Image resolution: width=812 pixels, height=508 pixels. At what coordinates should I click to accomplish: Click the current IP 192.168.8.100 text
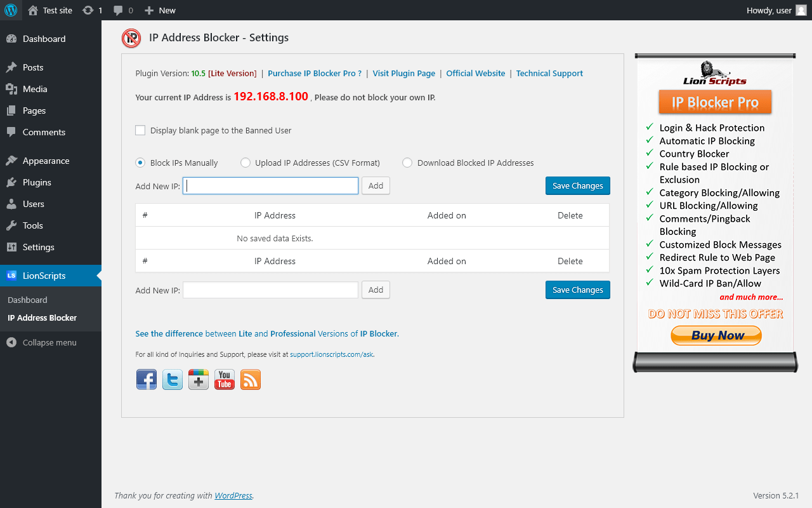(271, 97)
